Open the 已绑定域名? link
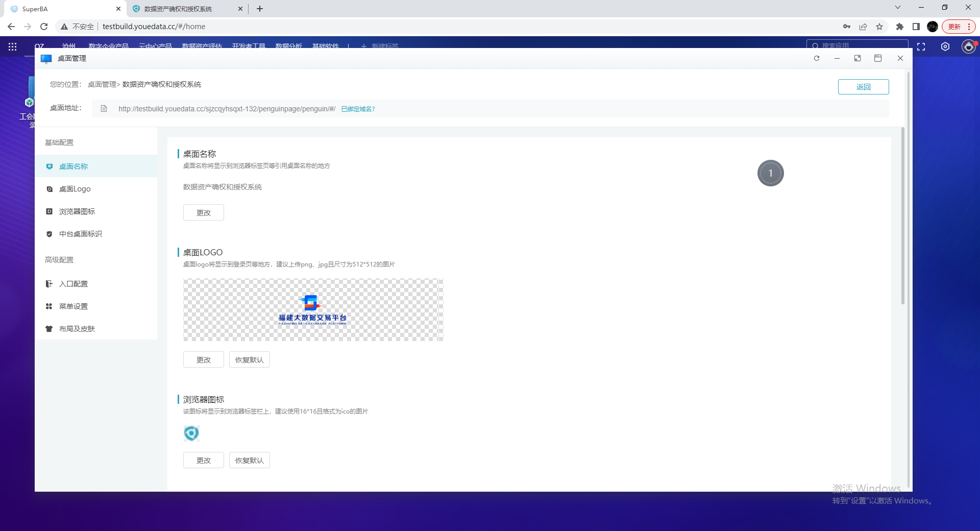This screenshot has width=980, height=531. click(x=358, y=109)
